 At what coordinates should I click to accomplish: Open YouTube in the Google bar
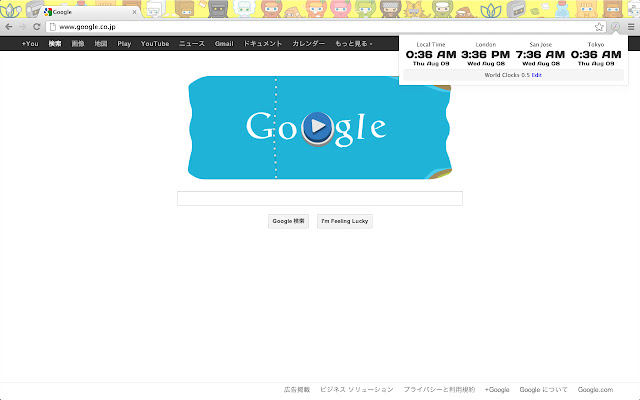(155, 44)
